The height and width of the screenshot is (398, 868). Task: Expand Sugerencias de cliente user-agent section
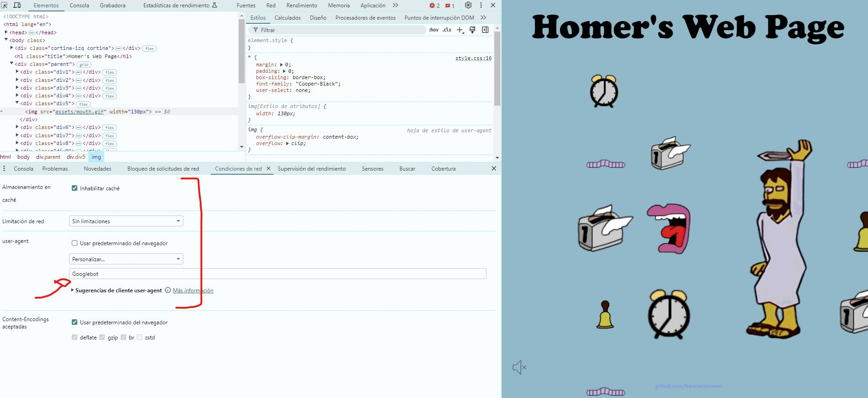73,290
